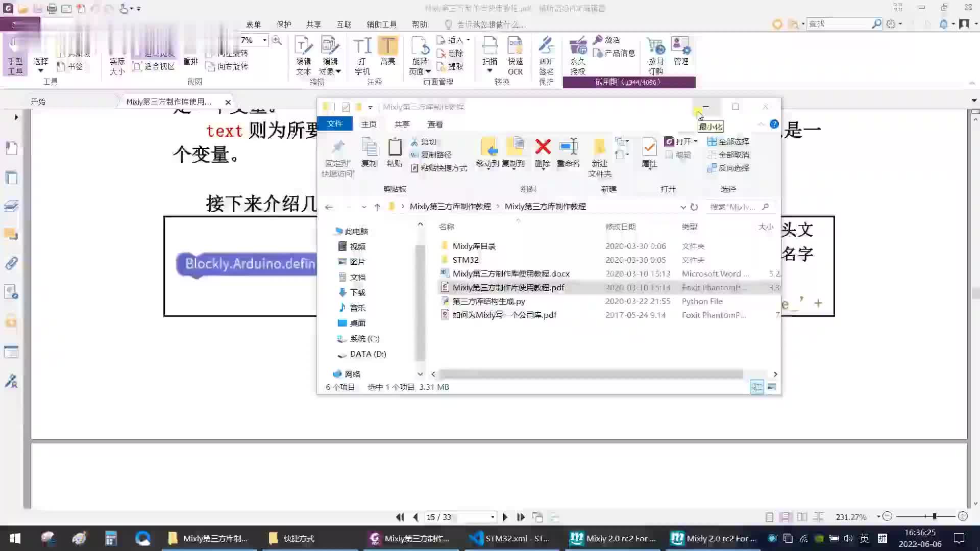This screenshot has width=980, height=551.
Task: Expand the address bar history dropdown
Action: coord(683,207)
